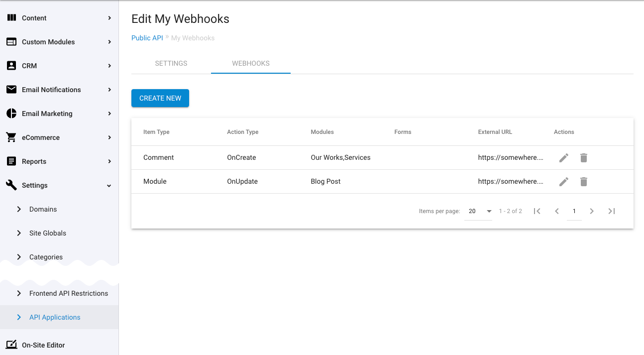Open the Items per page dropdown
This screenshot has width=644, height=355.
[478, 211]
